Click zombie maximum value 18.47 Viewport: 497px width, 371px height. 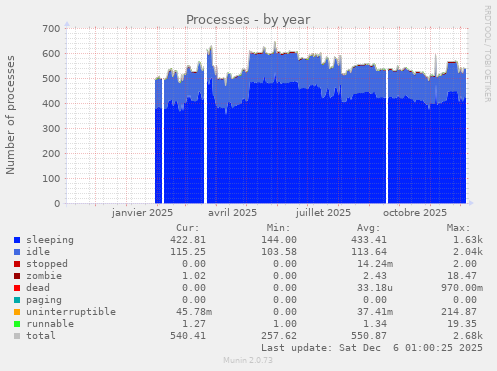tap(462, 276)
